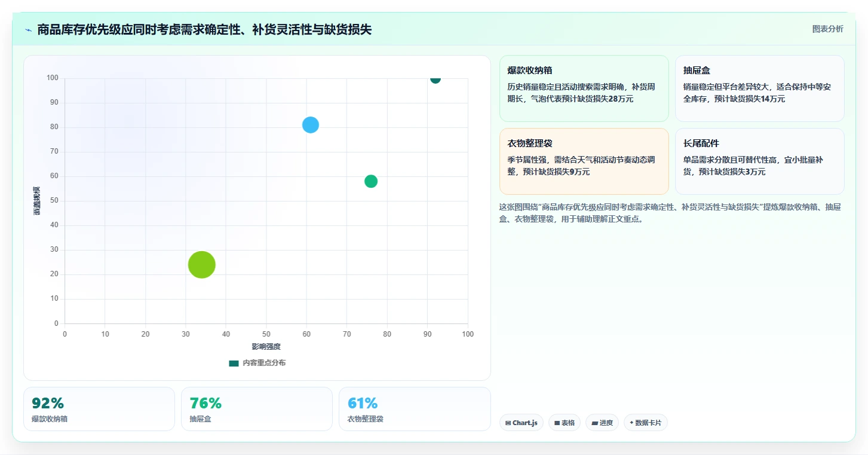Click the 76% 抽屉盒 stat card
Screen dimensions: 868x455
click(257, 409)
